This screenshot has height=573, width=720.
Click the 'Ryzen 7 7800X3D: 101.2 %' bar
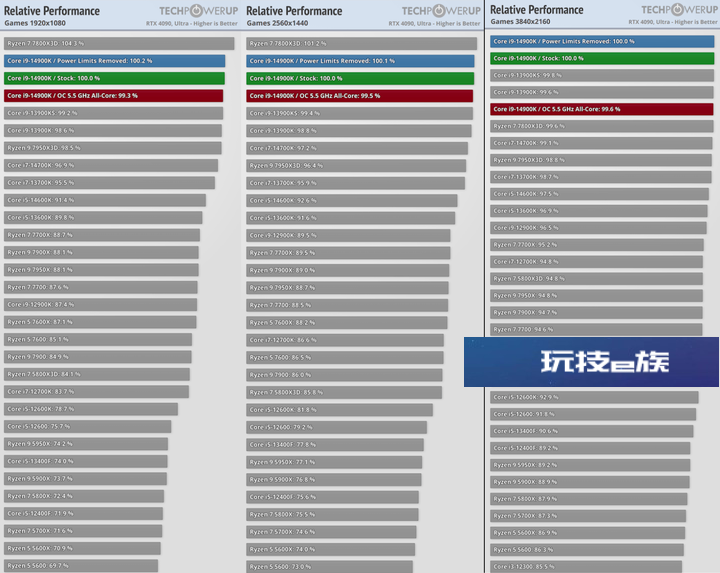pyautogui.click(x=362, y=44)
